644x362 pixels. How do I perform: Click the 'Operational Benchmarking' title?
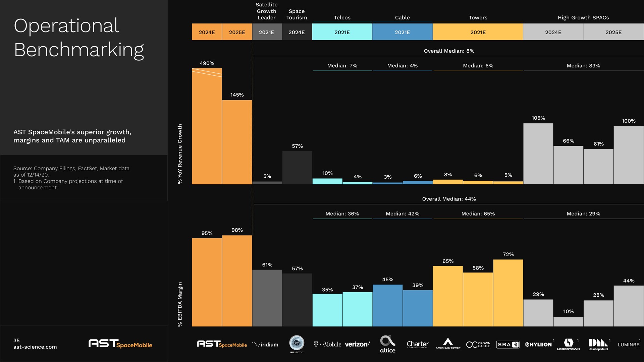pyautogui.click(x=79, y=38)
